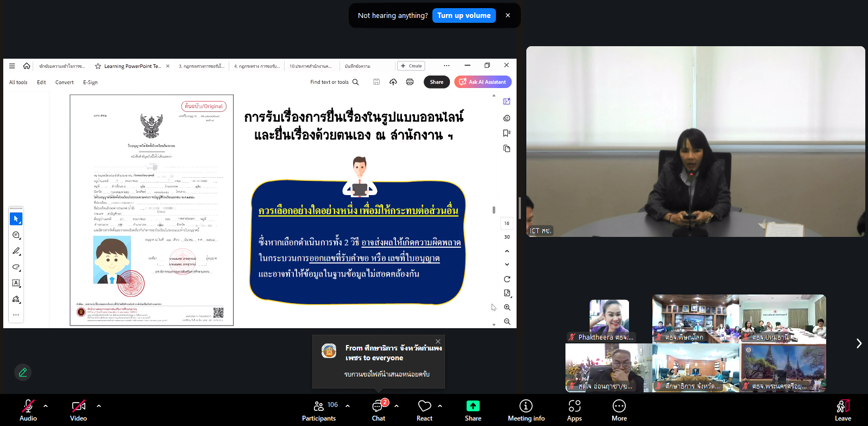Show next page of participant thumbnails
Screen dimensions: 868x426
point(859,343)
